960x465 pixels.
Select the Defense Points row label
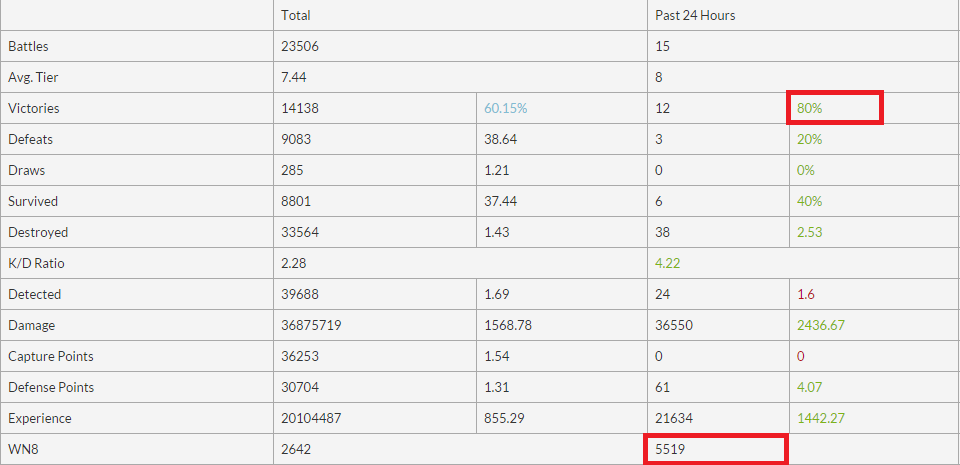[50, 387]
